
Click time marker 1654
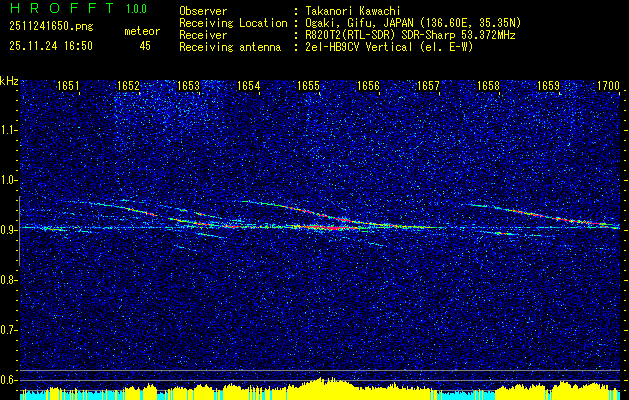248,85
